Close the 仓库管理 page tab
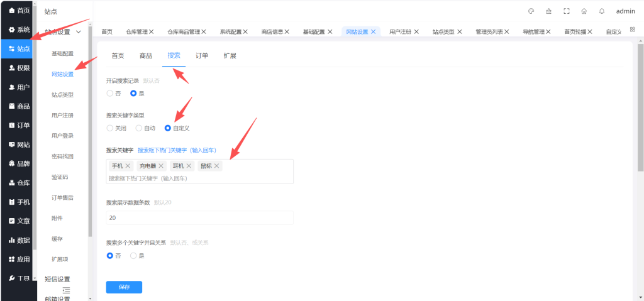This screenshot has height=301, width=644. click(x=151, y=31)
